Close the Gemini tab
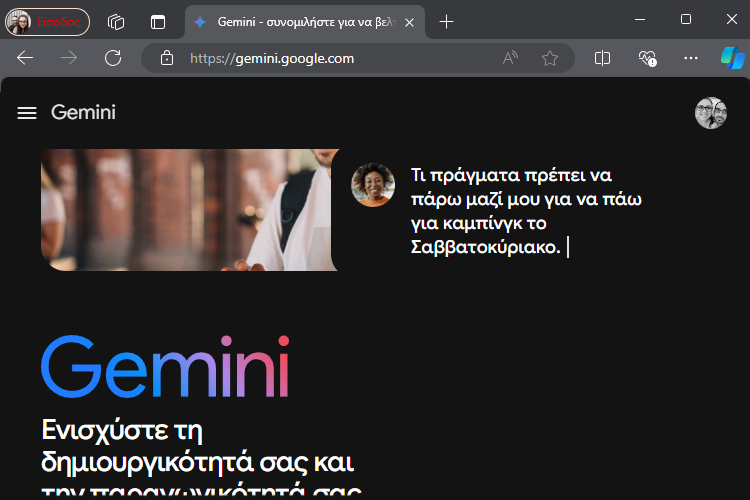This screenshot has height=500, width=750. click(409, 22)
